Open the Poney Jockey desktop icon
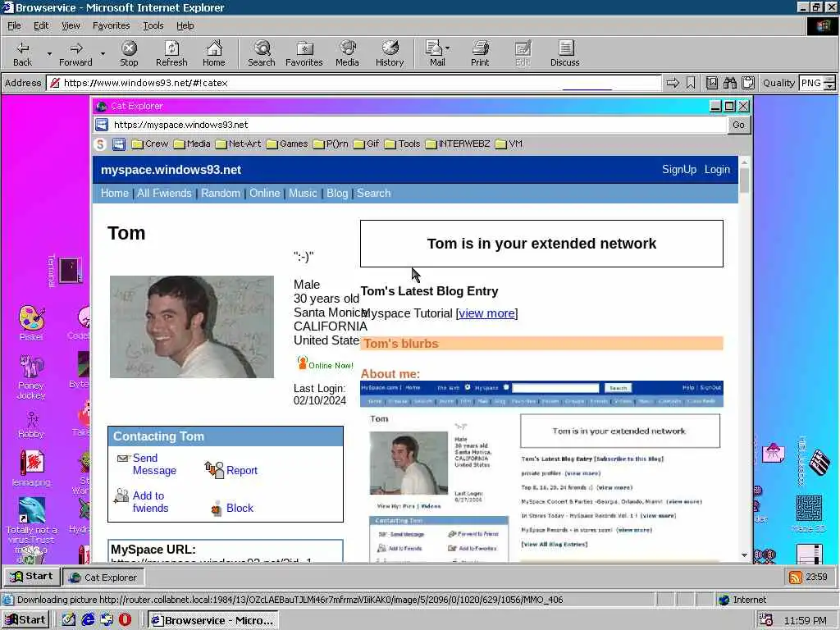The image size is (840, 630). coord(31,377)
